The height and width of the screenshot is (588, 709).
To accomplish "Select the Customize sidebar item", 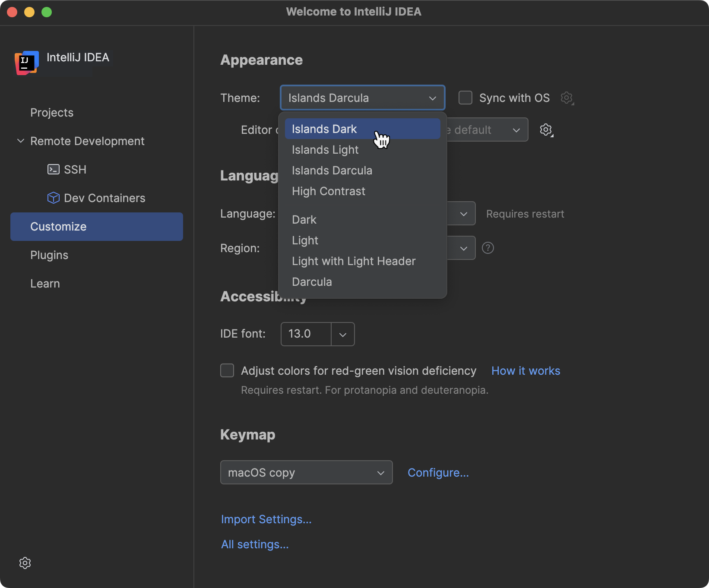I will pyautogui.click(x=97, y=227).
